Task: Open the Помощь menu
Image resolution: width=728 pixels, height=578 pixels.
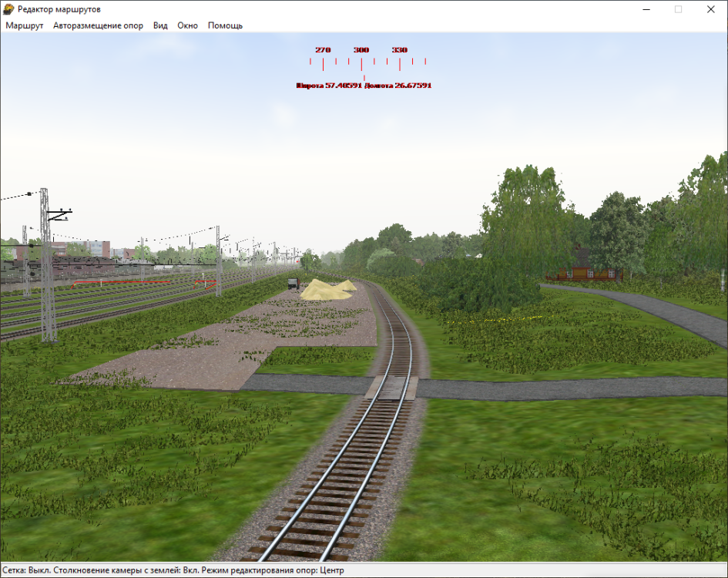Action: [225, 25]
